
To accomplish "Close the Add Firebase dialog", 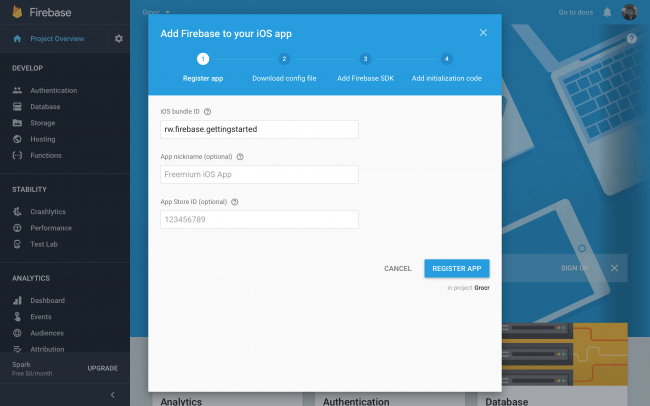I will click(483, 33).
